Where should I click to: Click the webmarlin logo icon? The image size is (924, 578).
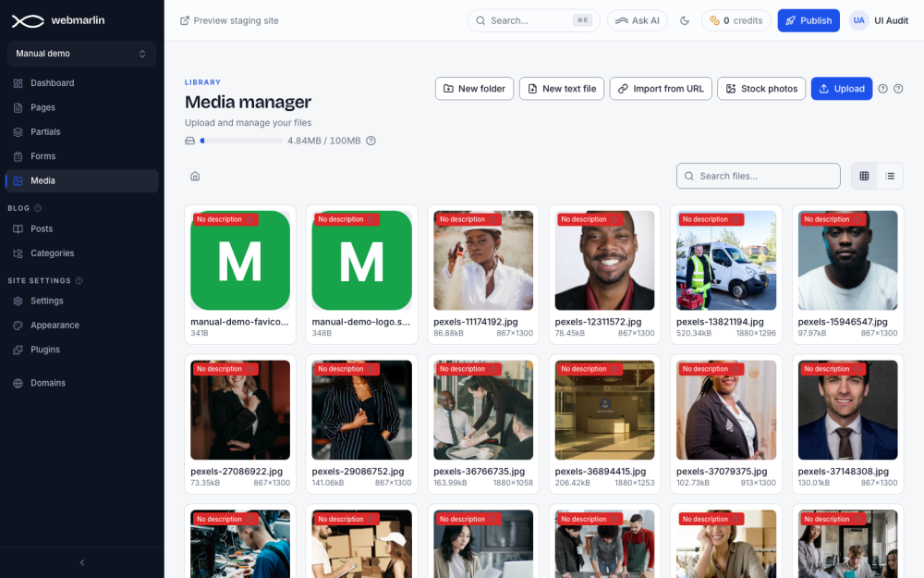pos(28,21)
